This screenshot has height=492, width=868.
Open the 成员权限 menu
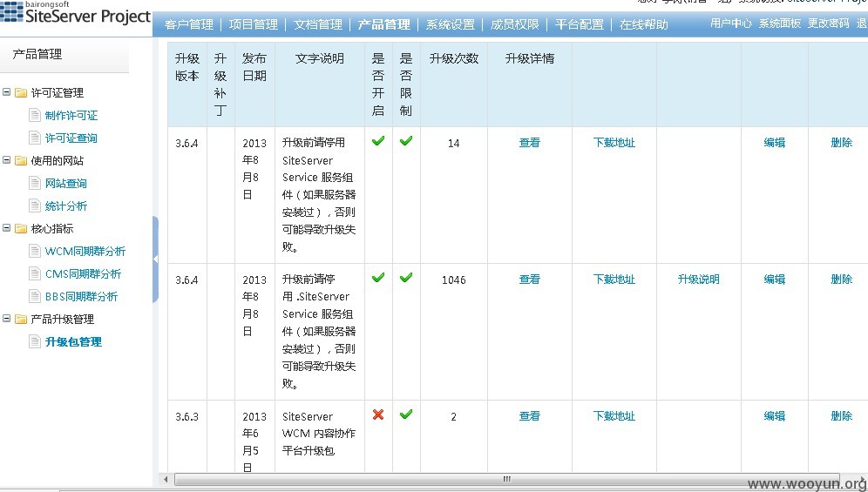pos(515,24)
